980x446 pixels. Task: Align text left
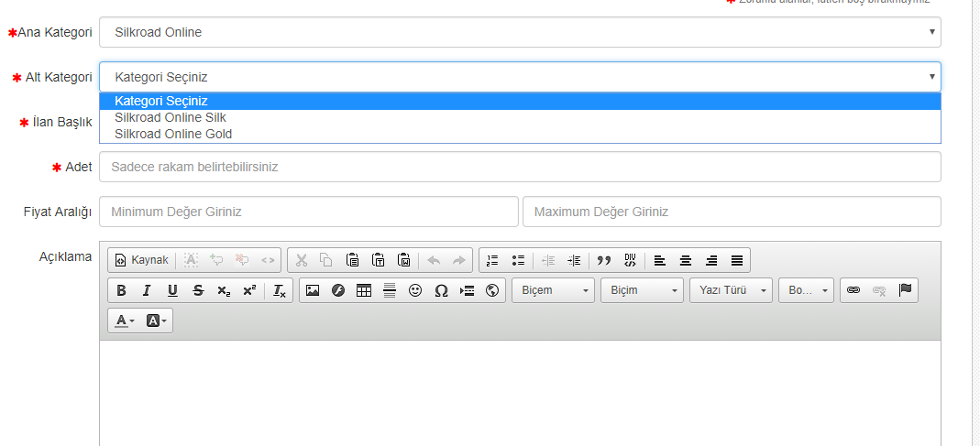click(x=660, y=260)
